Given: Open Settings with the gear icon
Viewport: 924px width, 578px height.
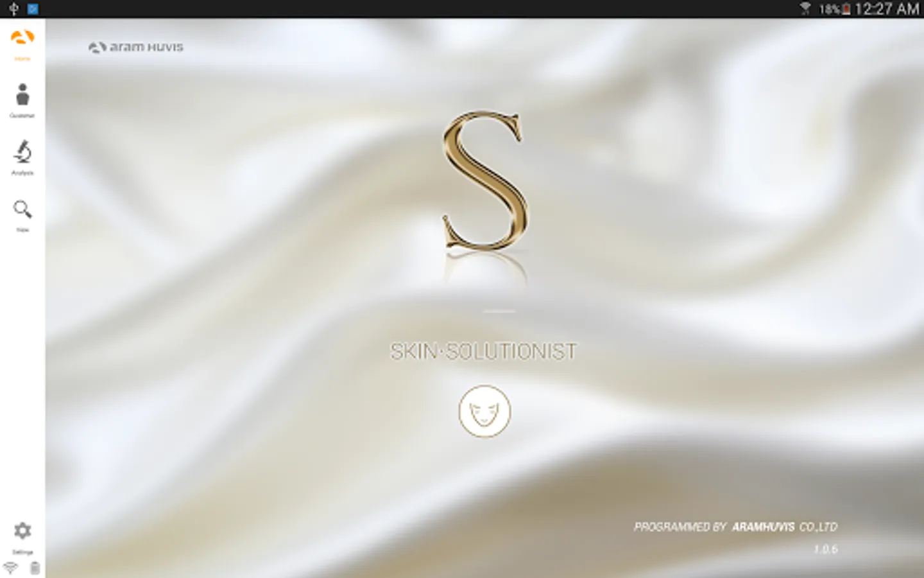Looking at the screenshot, I should [22, 538].
